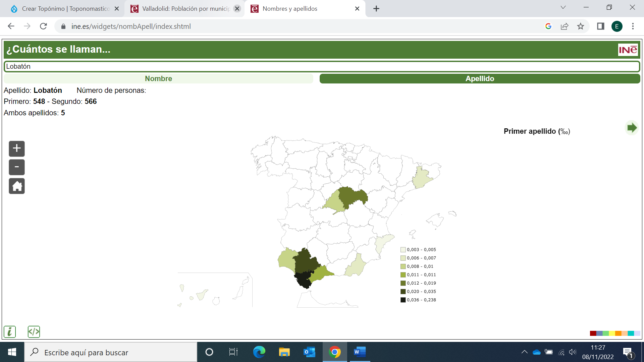Zoom in on the map
The image size is (644, 362).
tap(17, 148)
